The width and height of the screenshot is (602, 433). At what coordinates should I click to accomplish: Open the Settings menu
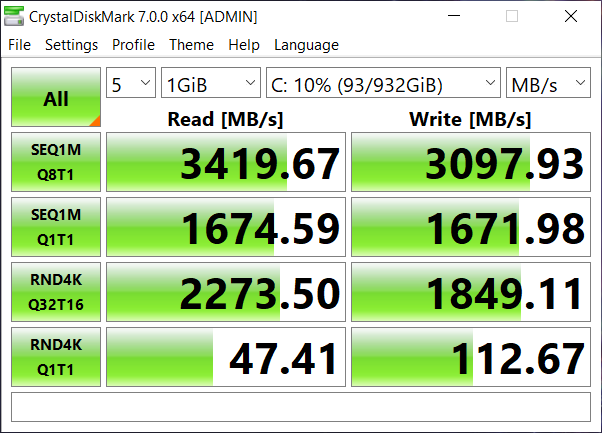71,45
